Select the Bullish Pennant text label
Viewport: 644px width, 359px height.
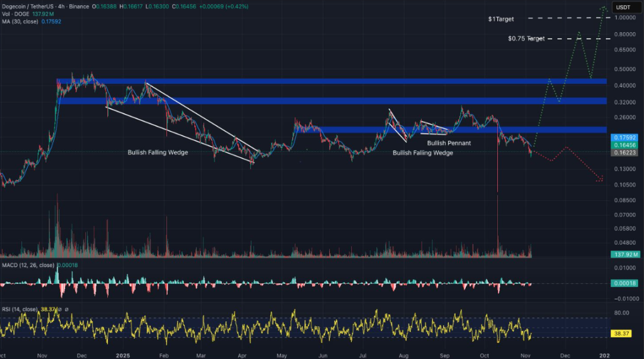click(449, 143)
